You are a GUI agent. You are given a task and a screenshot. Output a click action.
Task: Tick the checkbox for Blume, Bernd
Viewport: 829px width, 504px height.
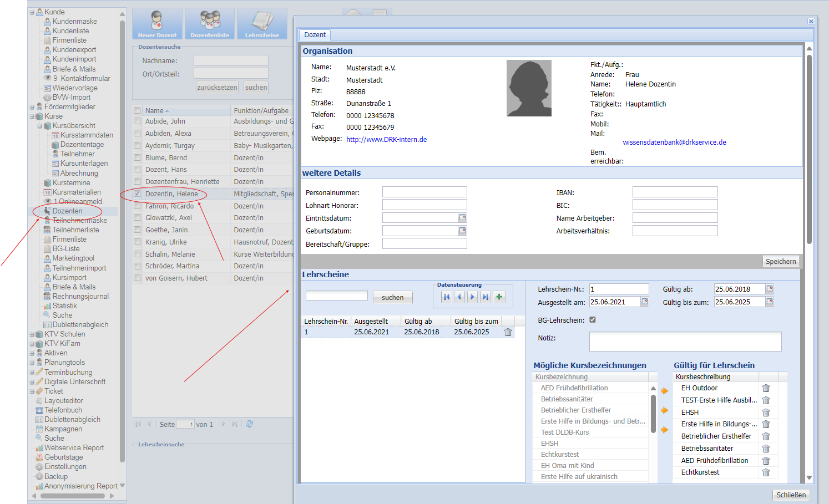click(137, 158)
